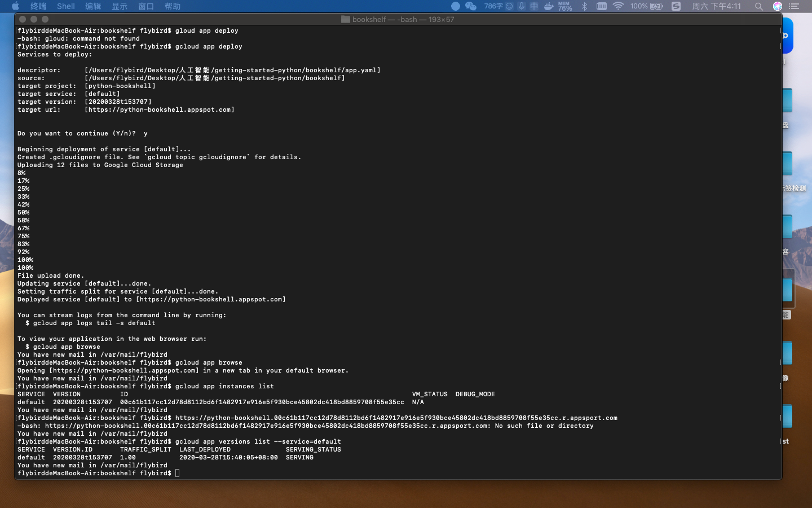This screenshot has width=812, height=508.
Task: Click the blue circle menu bar icon
Action: click(456, 6)
